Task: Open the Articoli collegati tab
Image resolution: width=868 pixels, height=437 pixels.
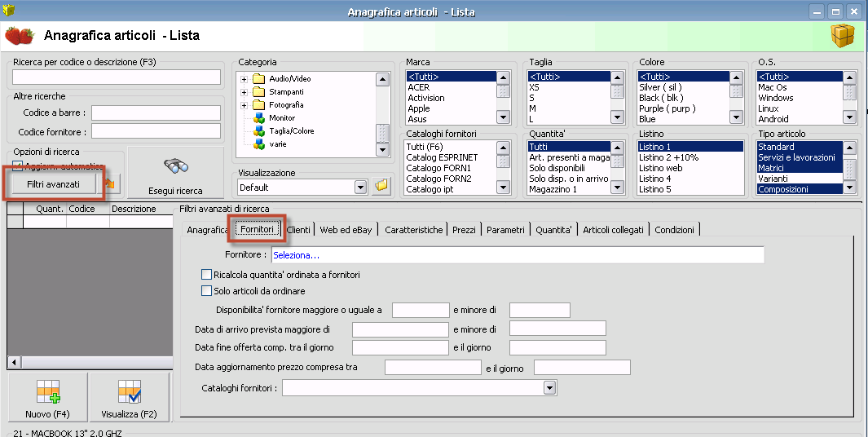Action: 614,229
